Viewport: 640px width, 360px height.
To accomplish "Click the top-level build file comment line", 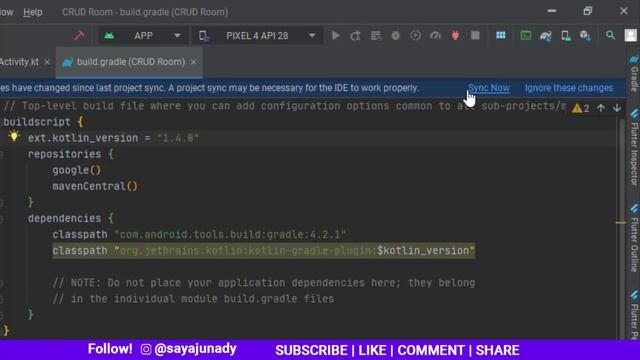I will tap(285, 106).
